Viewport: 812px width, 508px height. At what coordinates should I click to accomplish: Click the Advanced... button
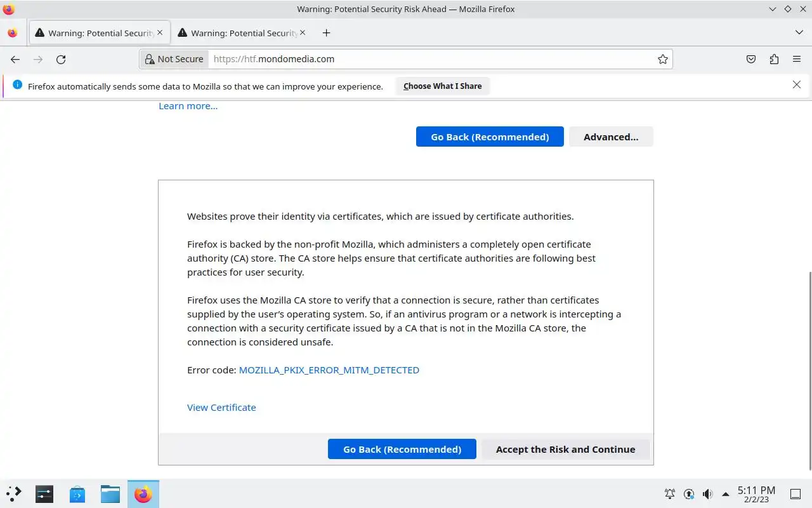pyautogui.click(x=611, y=137)
